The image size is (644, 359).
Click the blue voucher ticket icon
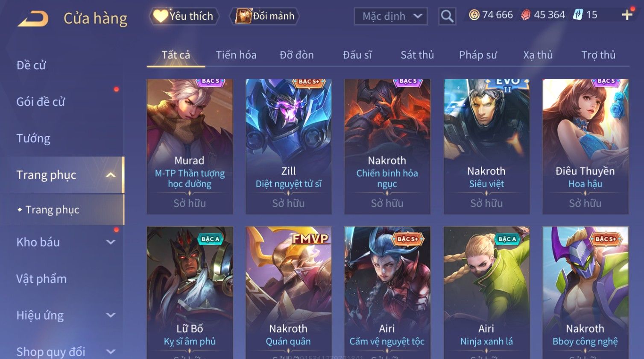point(578,15)
